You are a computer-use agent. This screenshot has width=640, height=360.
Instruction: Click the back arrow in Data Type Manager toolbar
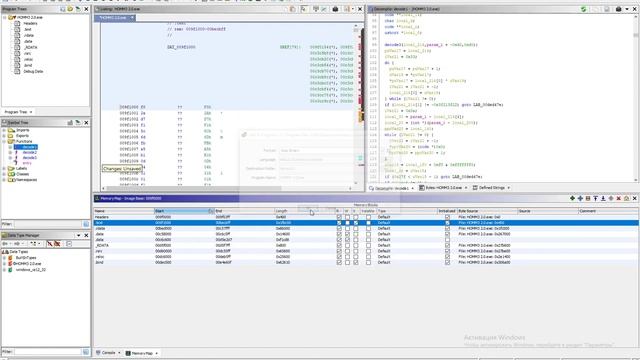click(5, 244)
